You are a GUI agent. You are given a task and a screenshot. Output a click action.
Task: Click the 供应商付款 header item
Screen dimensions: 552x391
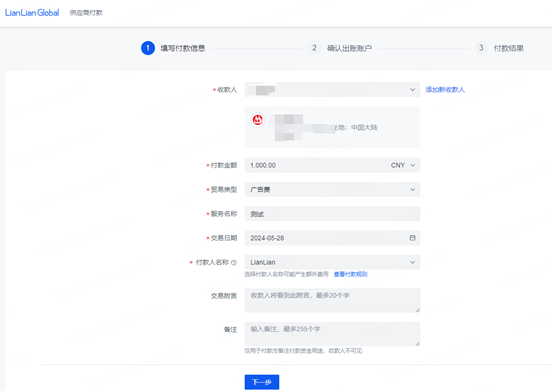pyautogui.click(x=86, y=13)
